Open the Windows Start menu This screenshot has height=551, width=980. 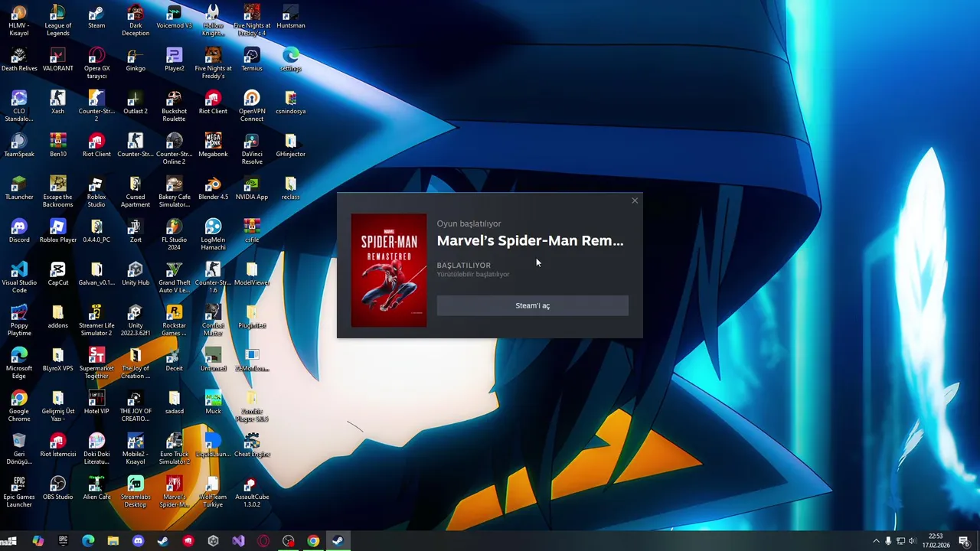click(x=11, y=541)
